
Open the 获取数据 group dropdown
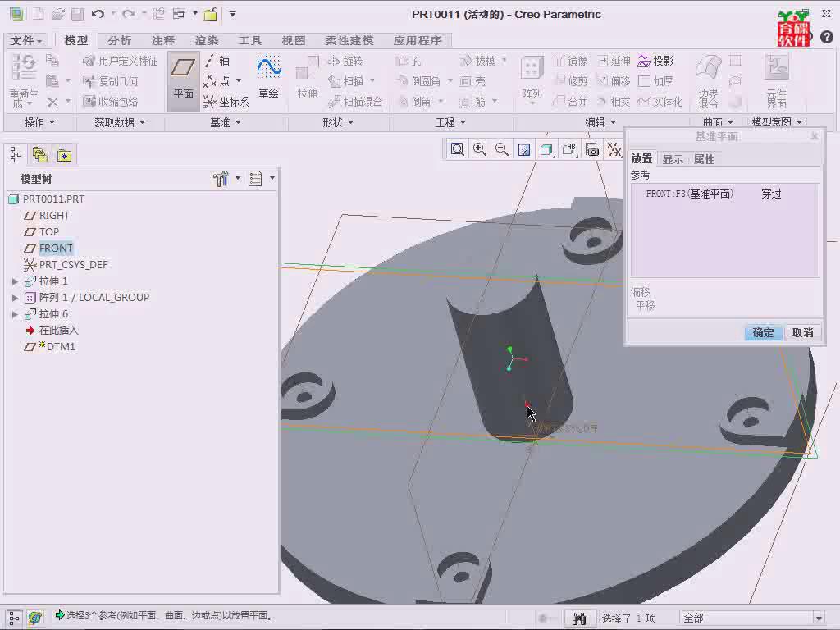(x=120, y=123)
